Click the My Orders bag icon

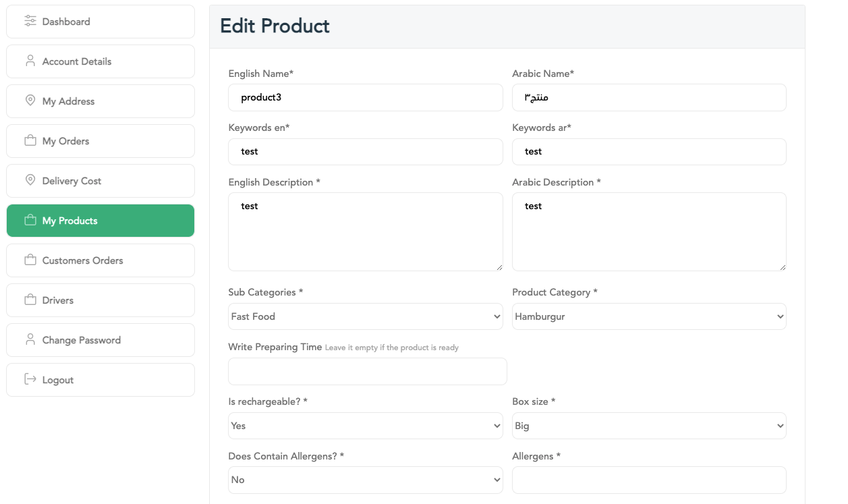[x=30, y=141]
